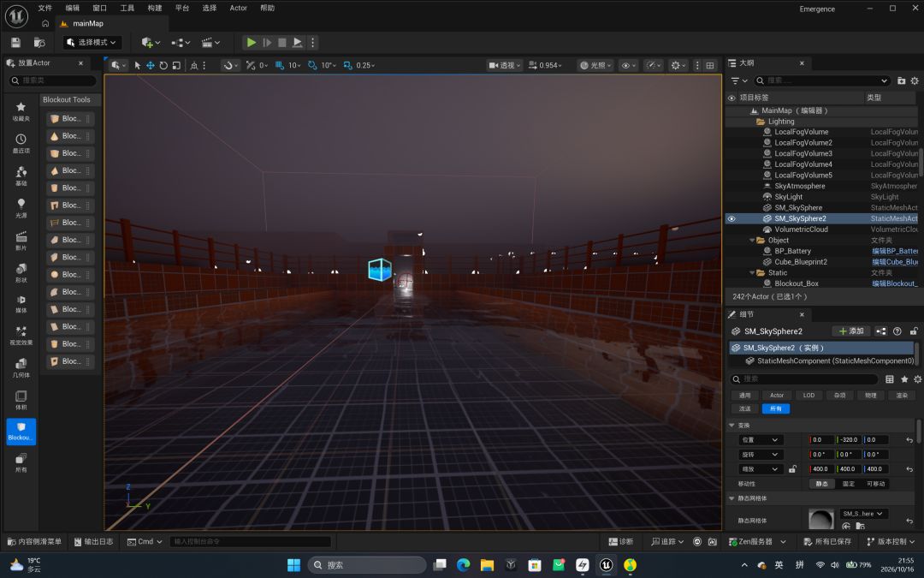The image size is (924, 578).
Task: Open the Lights category in Place Actors
Action: [x=21, y=207]
